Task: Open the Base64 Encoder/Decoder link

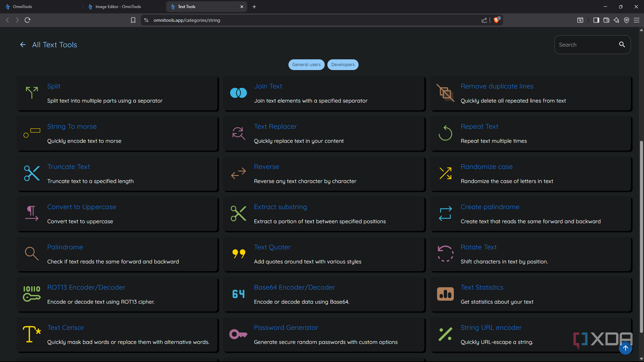Action: tap(294, 287)
